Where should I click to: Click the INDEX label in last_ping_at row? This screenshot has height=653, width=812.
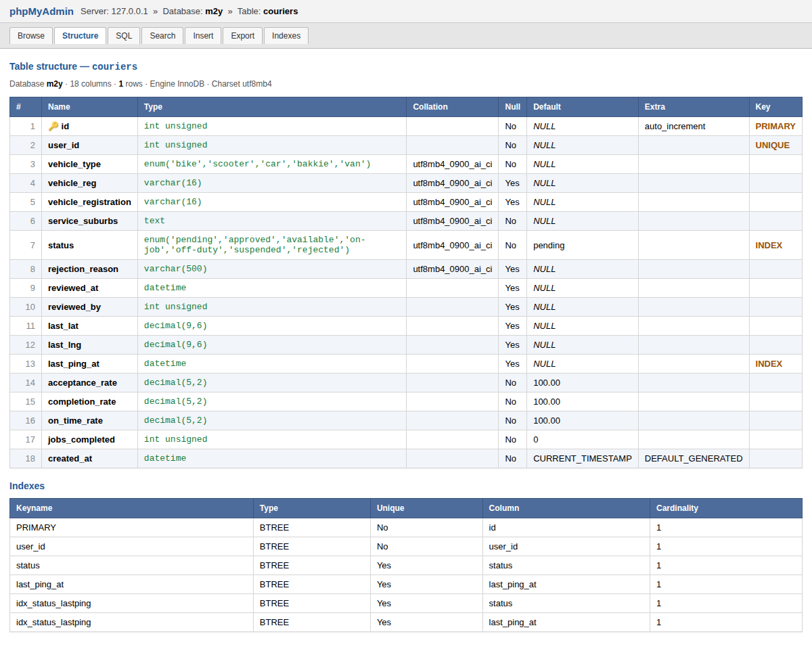coord(769,364)
